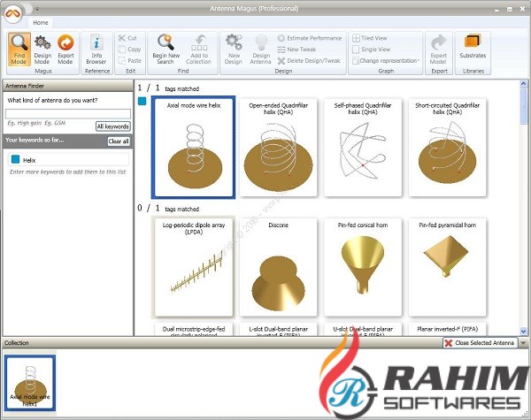
Task: Click Add to Collection
Action: (199, 50)
